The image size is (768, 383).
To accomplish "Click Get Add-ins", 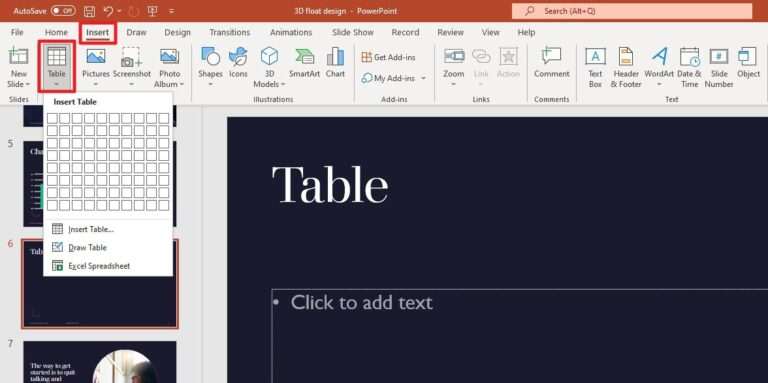I will tap(388, 57).
